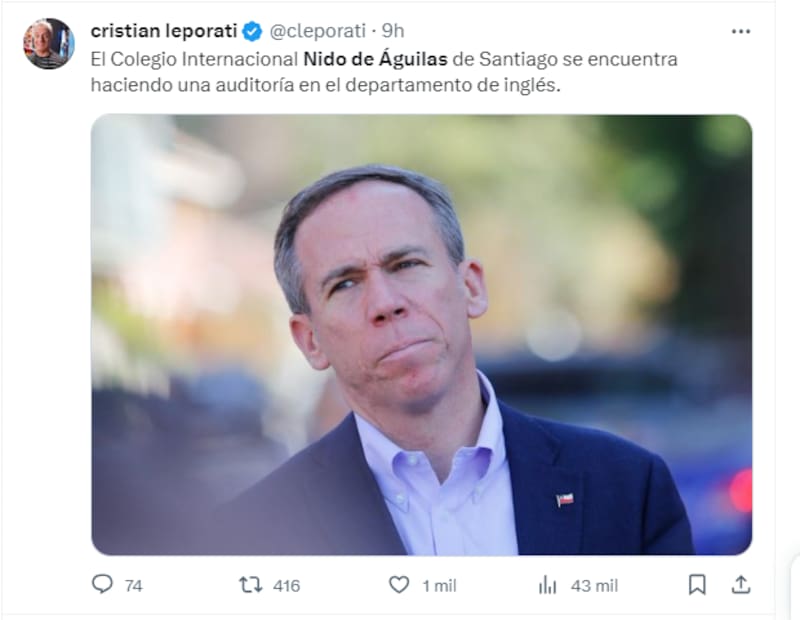Bookmark this tweet
This screenshot has width=800, height=620.
pos(697,585)
